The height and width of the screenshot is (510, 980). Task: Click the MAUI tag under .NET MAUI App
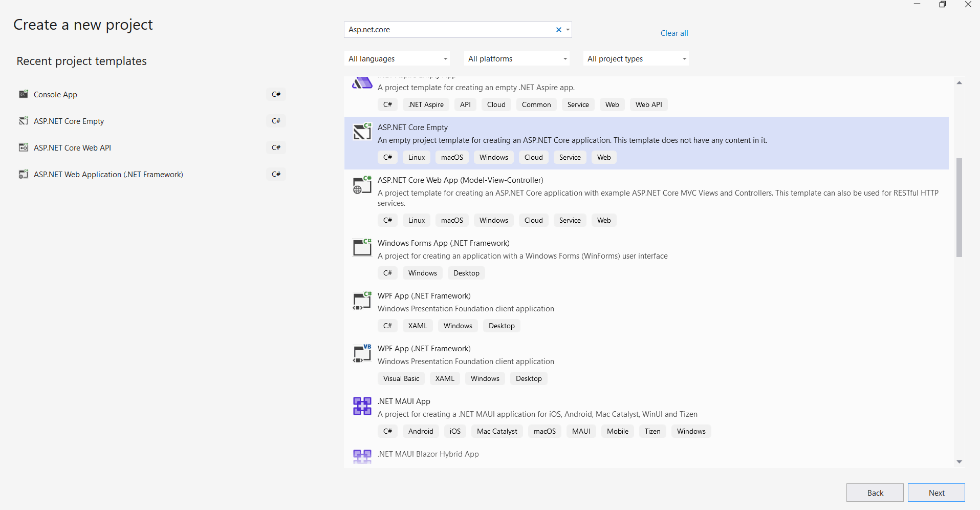(581, 431)
